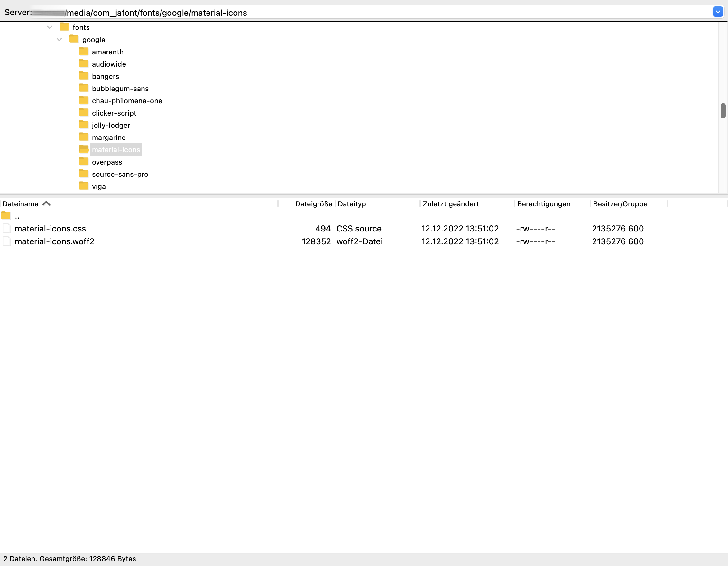The height and width of the screenshot is (566, 728).
Task: Click the tree panel vertical scrollbar thumb
Action: point(723,111)
